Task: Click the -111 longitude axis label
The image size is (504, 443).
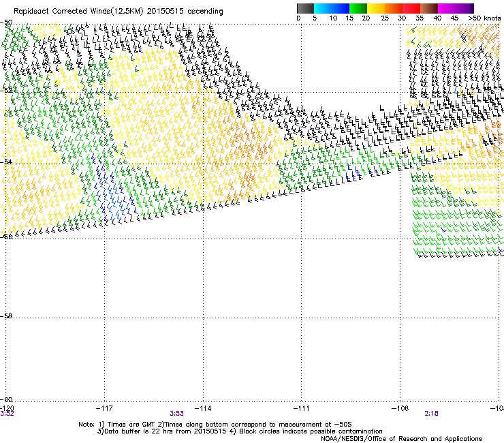Action: [x=302, y=408]
